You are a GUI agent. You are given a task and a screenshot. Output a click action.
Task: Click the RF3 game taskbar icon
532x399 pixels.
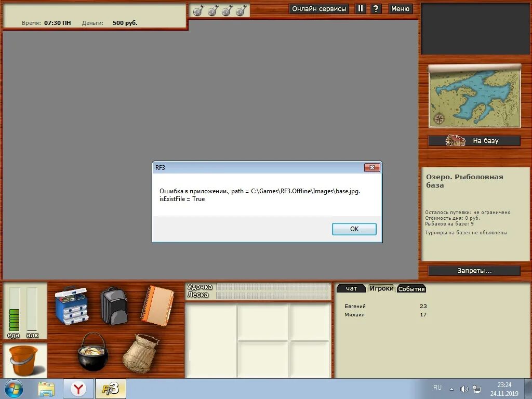coord(111,389)
